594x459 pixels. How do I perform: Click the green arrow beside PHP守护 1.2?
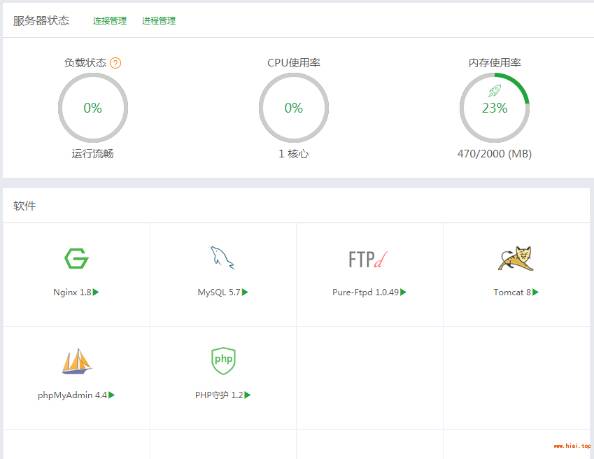point(247,395)
